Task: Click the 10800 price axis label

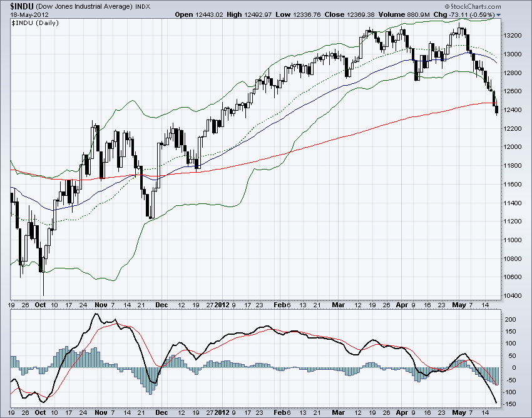Action: coord(512,258)
